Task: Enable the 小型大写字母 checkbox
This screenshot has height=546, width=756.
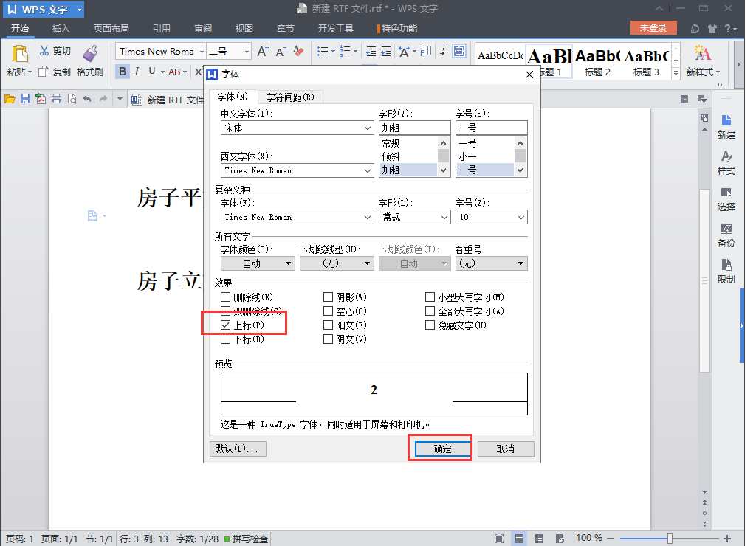Action: pos(430,297)
